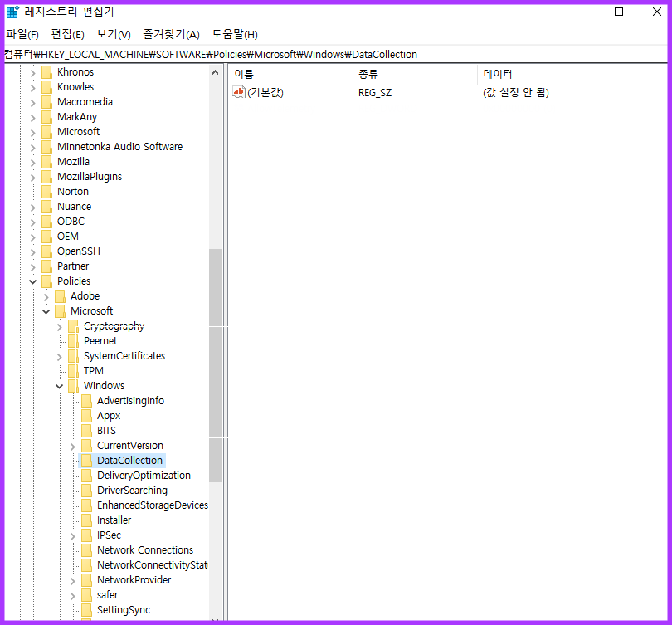The image size is (672, 625).
Task: Open the 도움말(H) menu
Action: pos(235,34)
